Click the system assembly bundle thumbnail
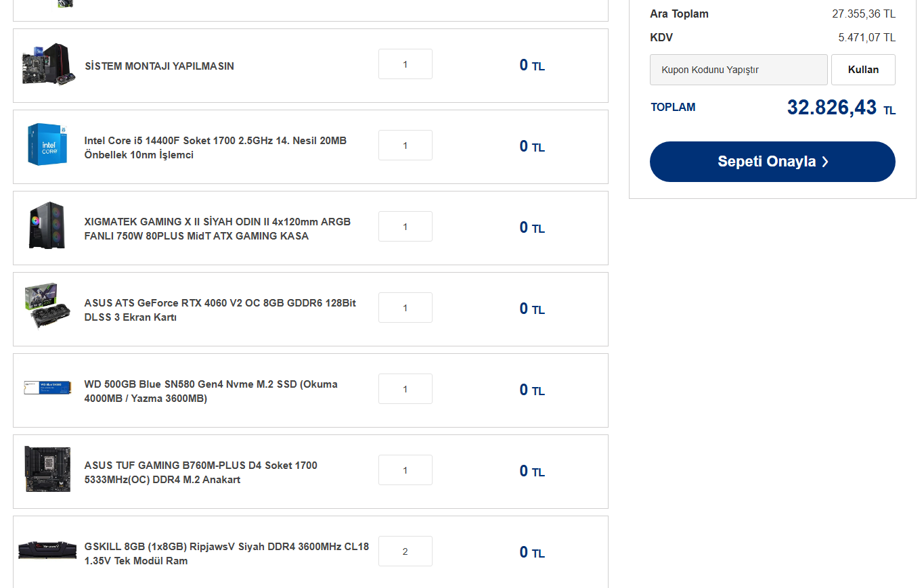 47,64
